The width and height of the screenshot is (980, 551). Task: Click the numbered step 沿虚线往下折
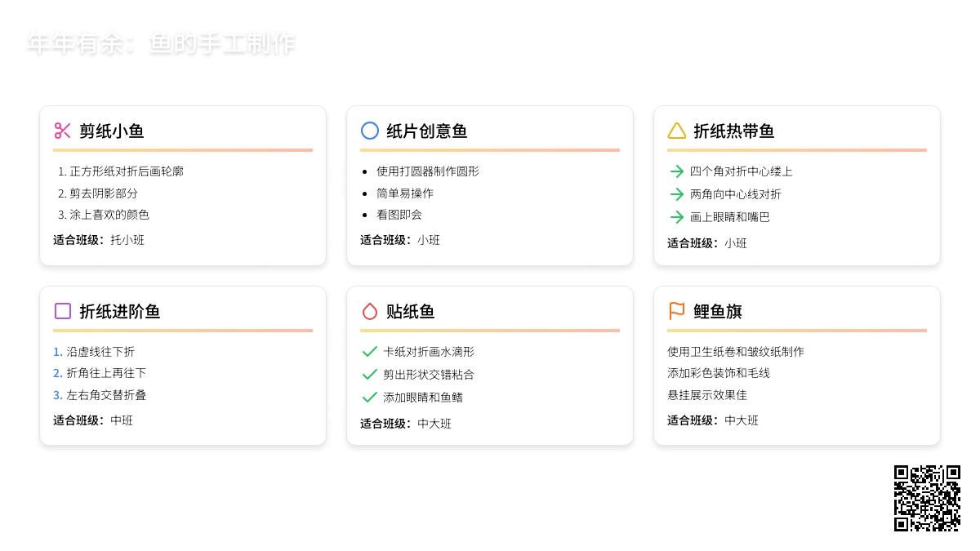point(100,352)
